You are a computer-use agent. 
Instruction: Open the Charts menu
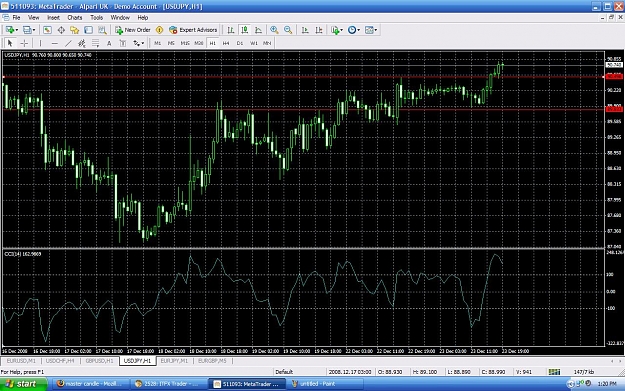(75, 18)
